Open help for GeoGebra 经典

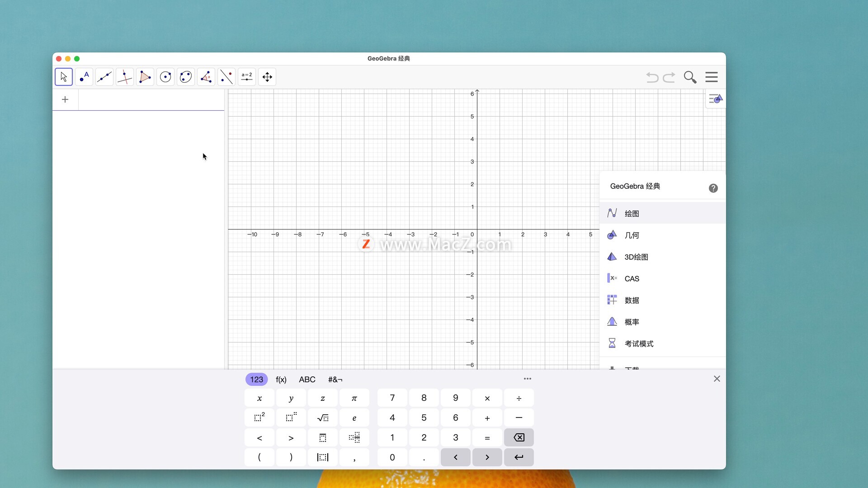713,188
